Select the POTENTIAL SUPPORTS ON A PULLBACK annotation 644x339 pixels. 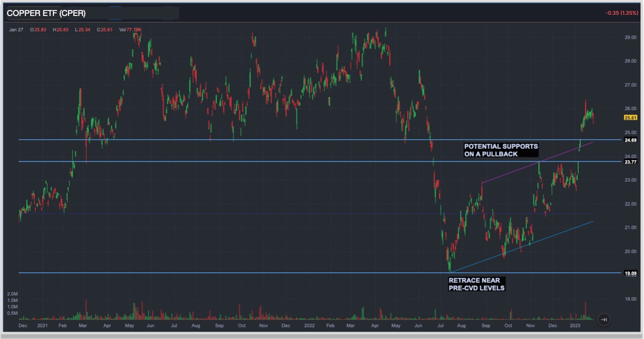click(x=501, y=150)
